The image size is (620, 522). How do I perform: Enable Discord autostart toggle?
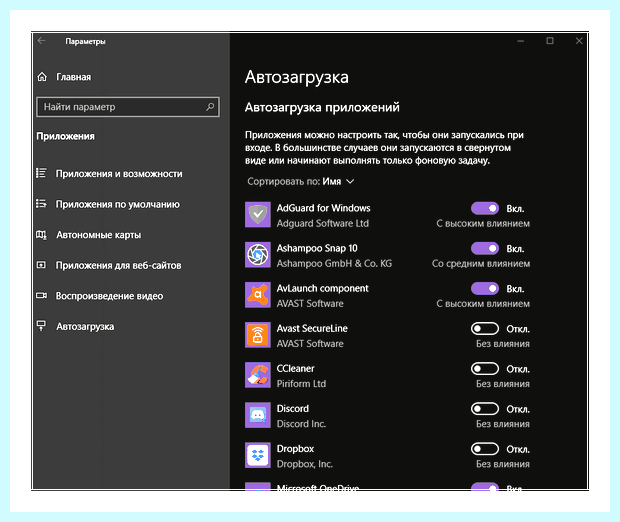485,409
